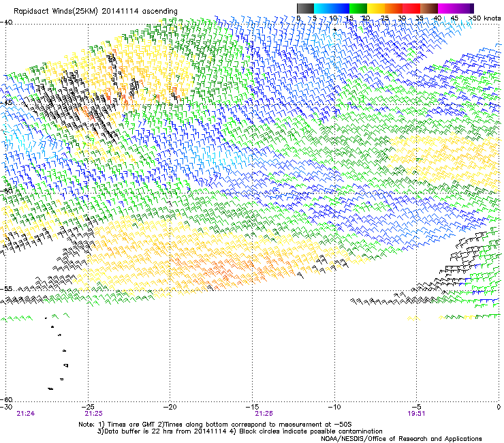Click the orange 25-30 knots legend swatch

point(394,8)
